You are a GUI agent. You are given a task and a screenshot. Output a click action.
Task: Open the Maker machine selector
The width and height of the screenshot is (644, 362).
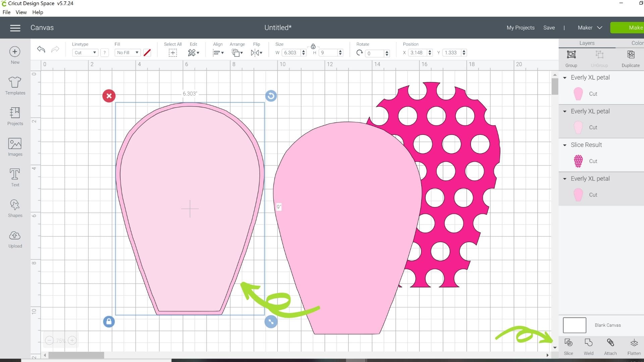coord(589,27)
